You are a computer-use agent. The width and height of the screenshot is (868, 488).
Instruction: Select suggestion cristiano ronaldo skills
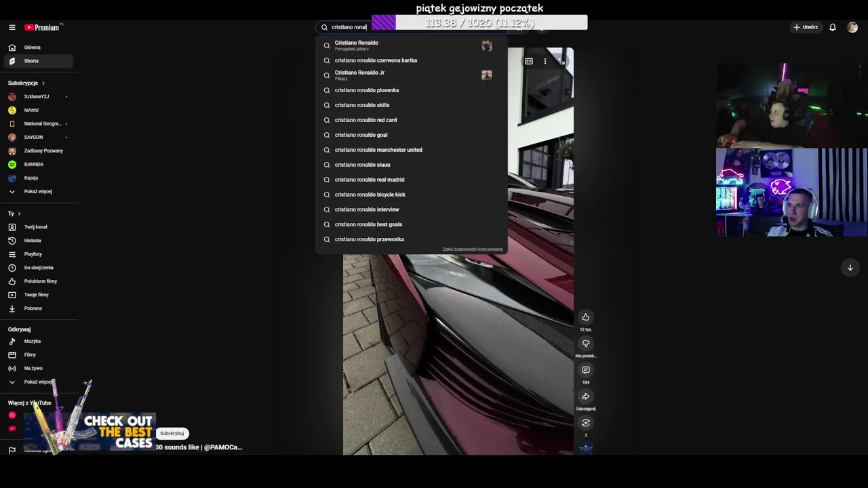(x=412, y=105)
